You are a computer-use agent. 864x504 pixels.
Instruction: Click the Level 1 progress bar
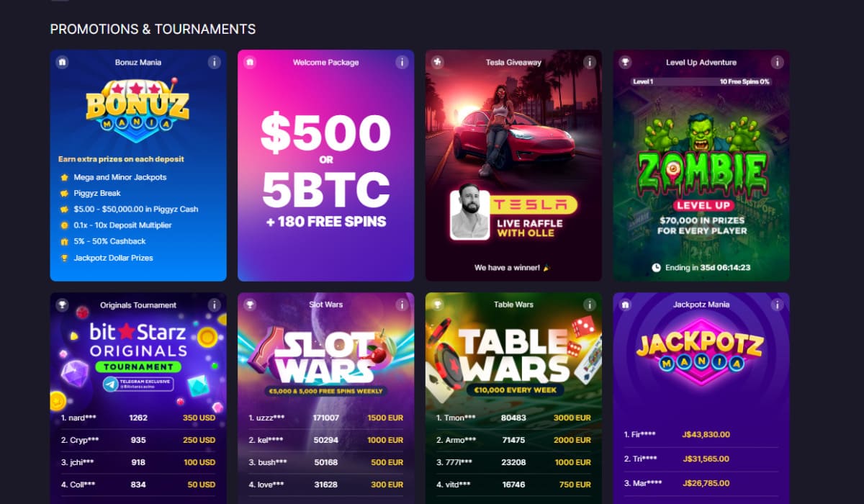[x=701, y=81]
